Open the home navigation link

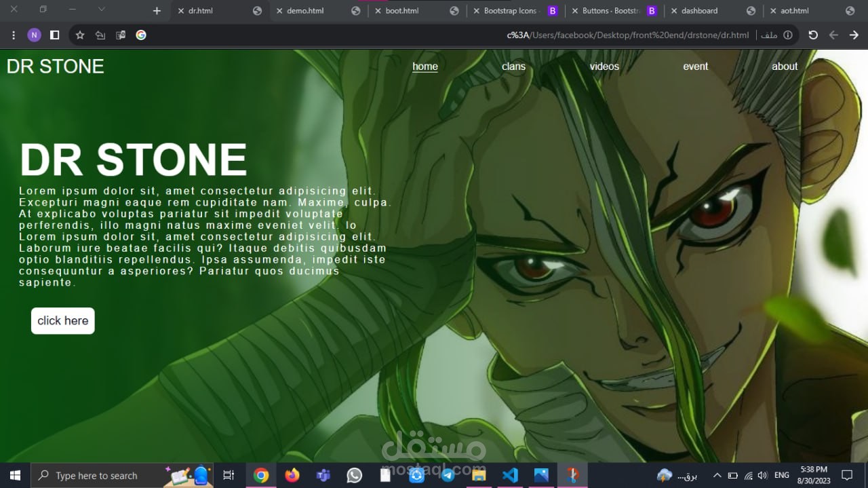pyautogui.click(x=425, y=67)
